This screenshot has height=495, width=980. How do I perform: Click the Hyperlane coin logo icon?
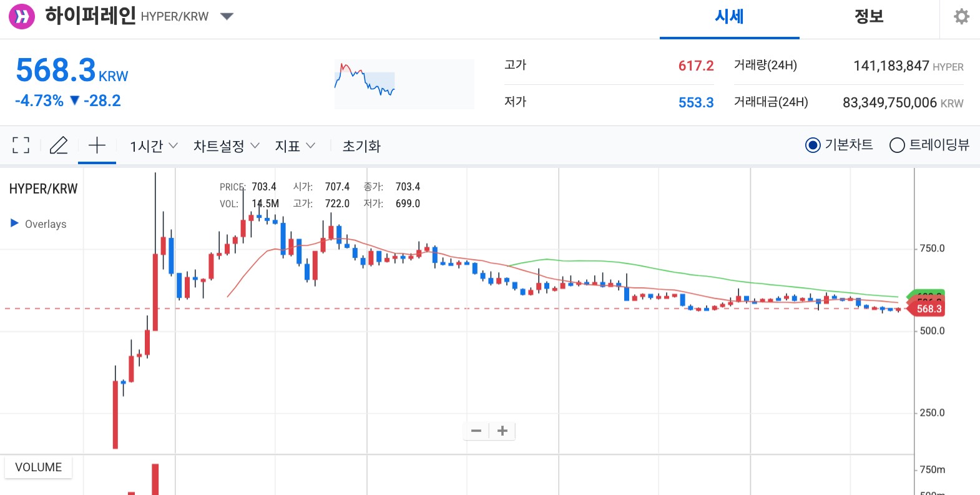coord(22,16)
